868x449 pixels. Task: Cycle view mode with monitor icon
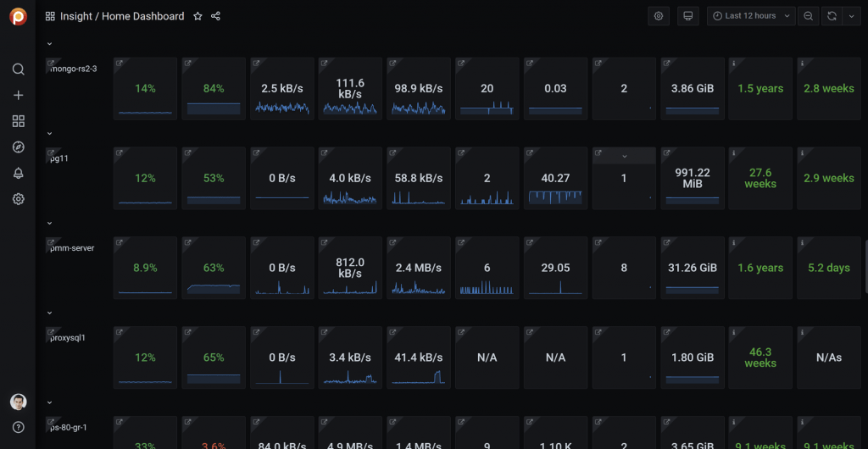click(688, 16)
